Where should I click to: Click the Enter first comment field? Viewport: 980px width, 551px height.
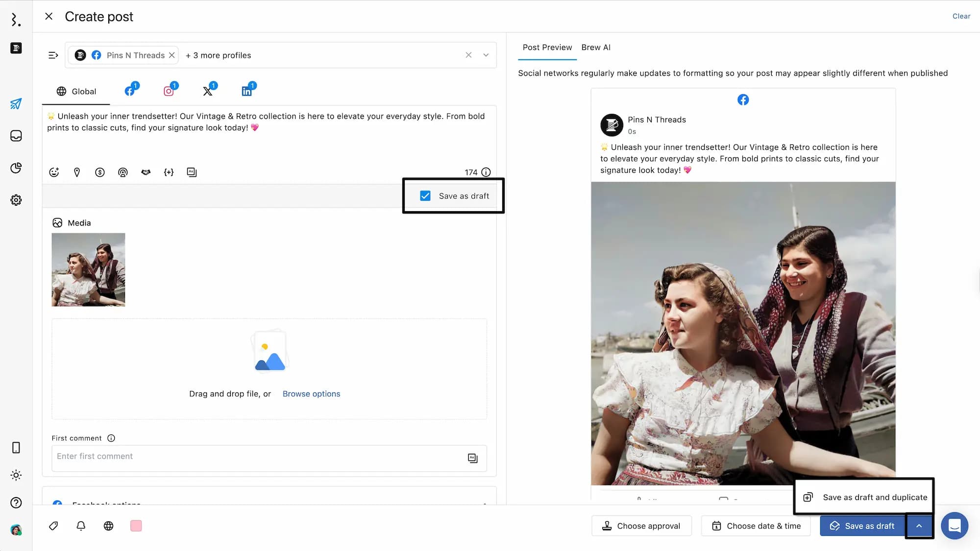point(257,456)
